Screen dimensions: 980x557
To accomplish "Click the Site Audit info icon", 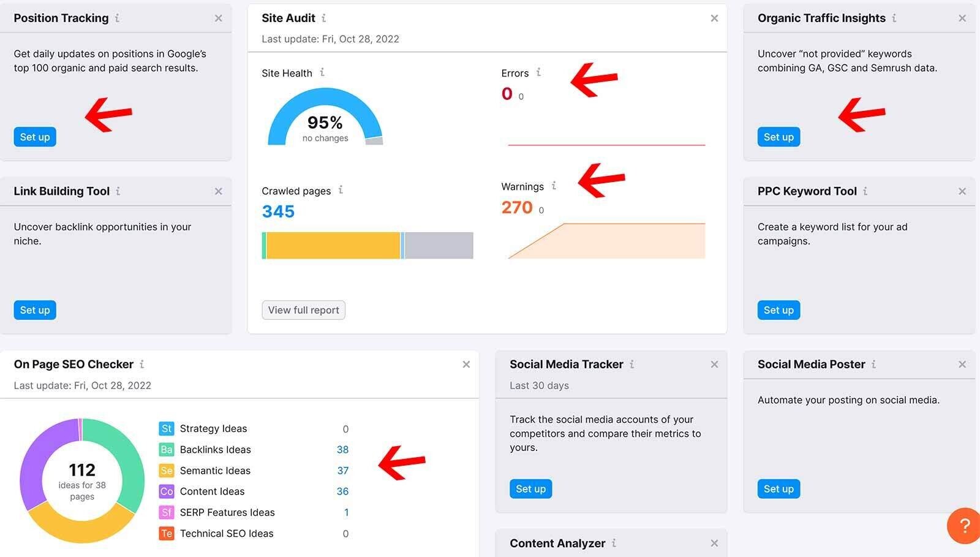I will click(323, 18).
